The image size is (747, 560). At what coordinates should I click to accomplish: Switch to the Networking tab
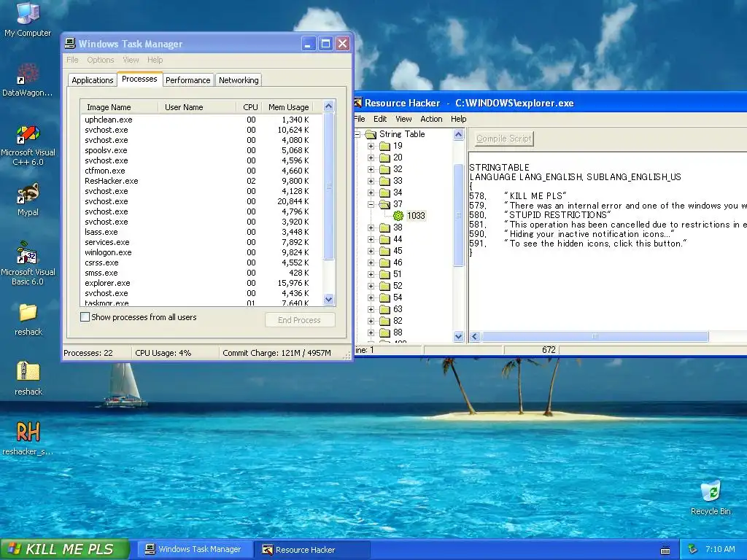[239, 80]
